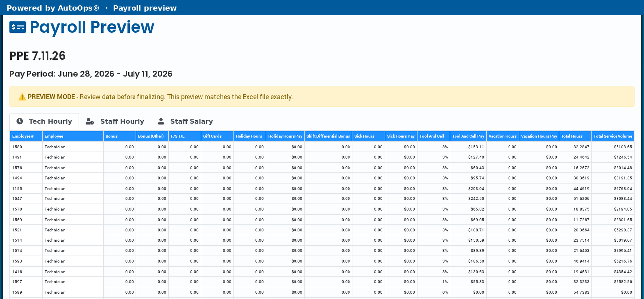Click the Total Service Volume column header

[x=613, y=136]
